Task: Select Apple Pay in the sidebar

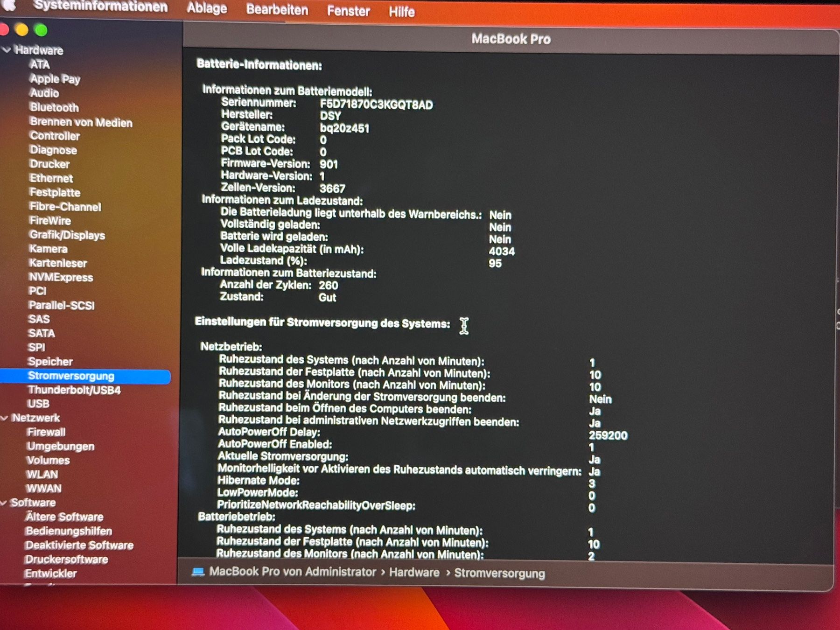Action: 55,79
